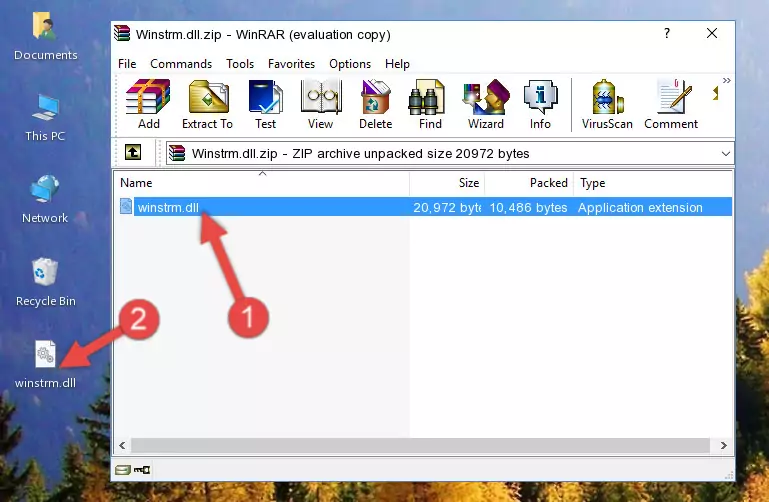Open the Commands menu
The width and height of the screenshot is (769, 502).
[x=181, y=64]
